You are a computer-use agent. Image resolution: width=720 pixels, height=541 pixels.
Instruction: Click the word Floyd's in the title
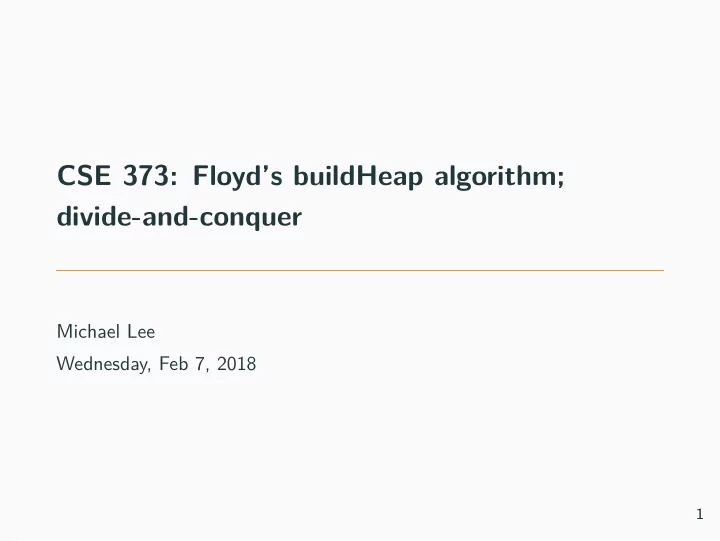tap(237, 176)
